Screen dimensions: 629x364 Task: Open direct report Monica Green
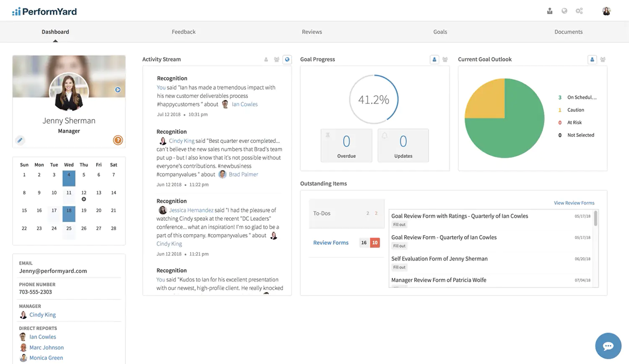click(x=46, y=358)
